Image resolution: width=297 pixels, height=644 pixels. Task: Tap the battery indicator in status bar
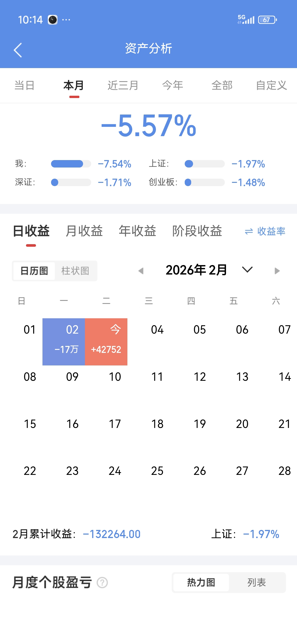[268, 20]
